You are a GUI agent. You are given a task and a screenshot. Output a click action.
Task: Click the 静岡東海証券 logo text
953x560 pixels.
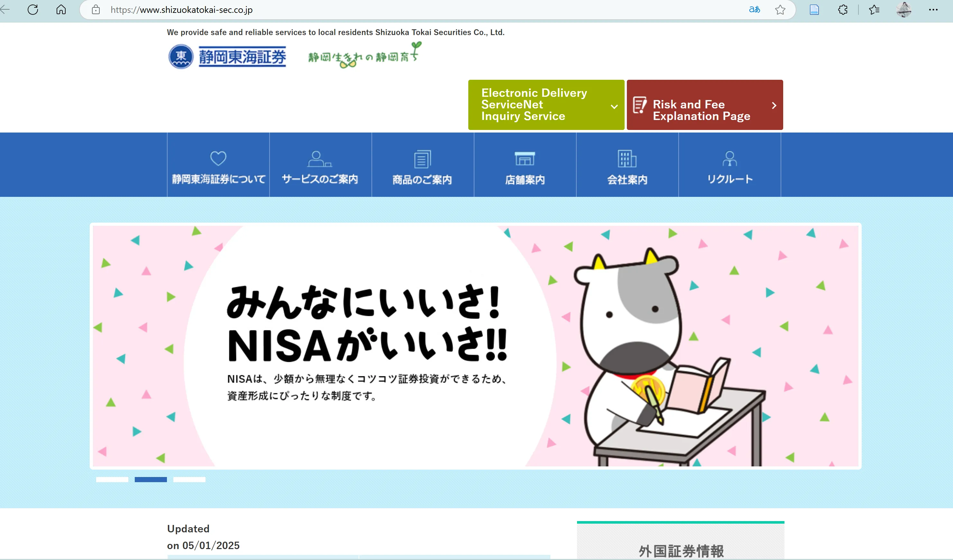pos(243,57)
